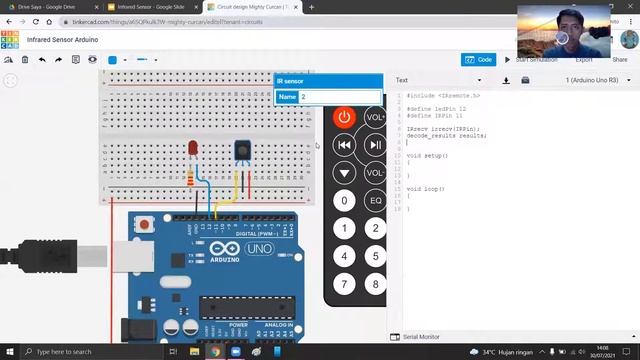Viewport: 640px width, 360px height.
Task: Open the notes tool icon
Action: coord(76,60)
